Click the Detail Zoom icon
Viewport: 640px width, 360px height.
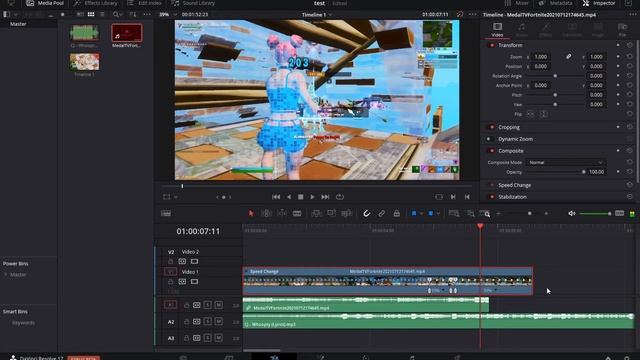tap(470, 213)
